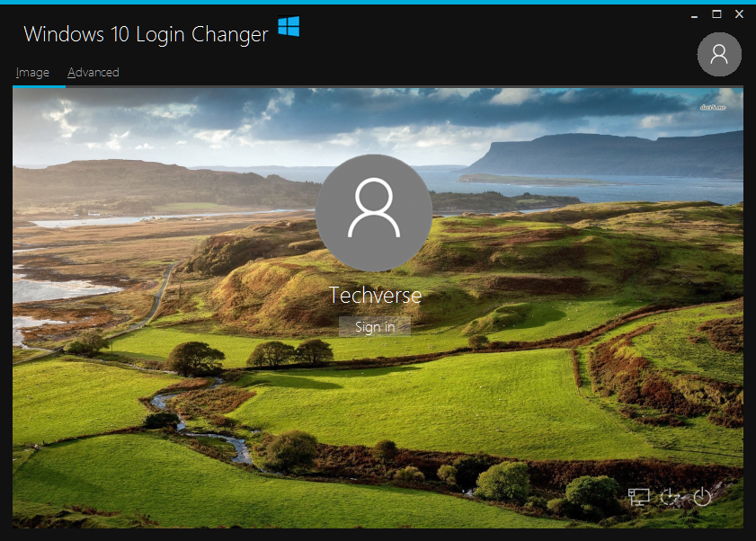The image size is (756, 541).
Task: Click the watermark text in the preview sky
Action: pos(713,107)
